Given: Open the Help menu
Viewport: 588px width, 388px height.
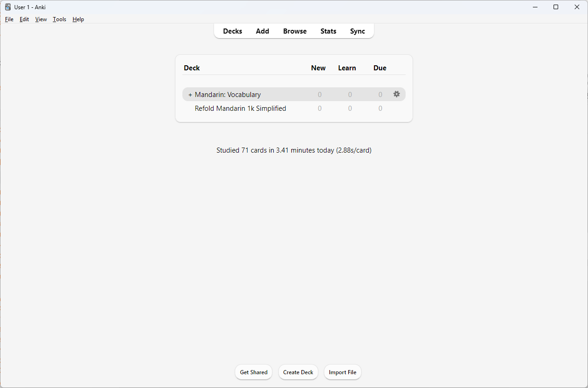Looking at the screenshot, I should 78,19.
